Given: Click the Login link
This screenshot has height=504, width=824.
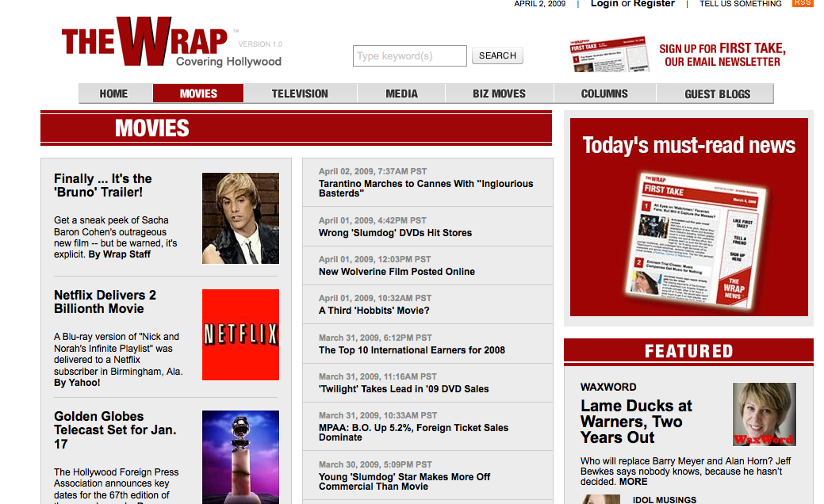Looking at the screenshot, I should (x=604, y=4).
